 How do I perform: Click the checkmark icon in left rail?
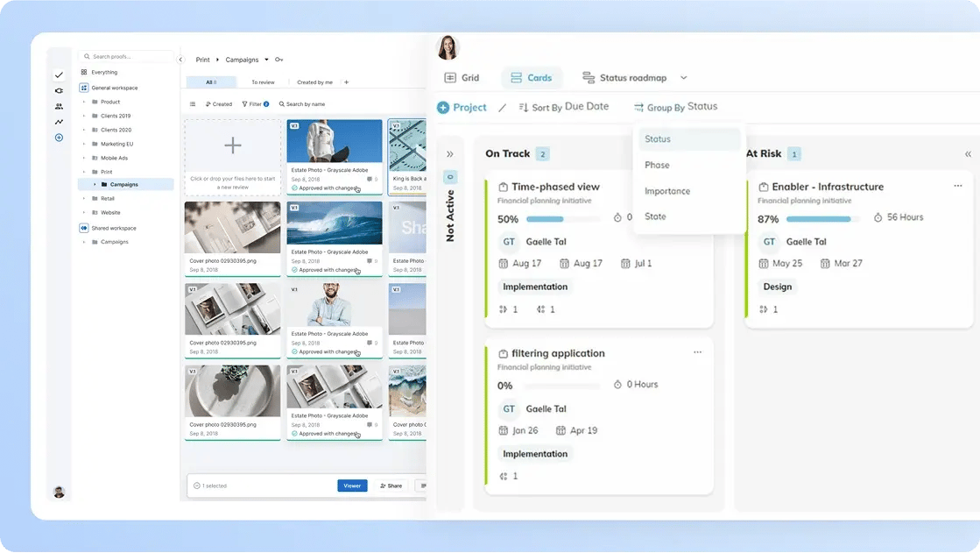[x=59, y=75]
